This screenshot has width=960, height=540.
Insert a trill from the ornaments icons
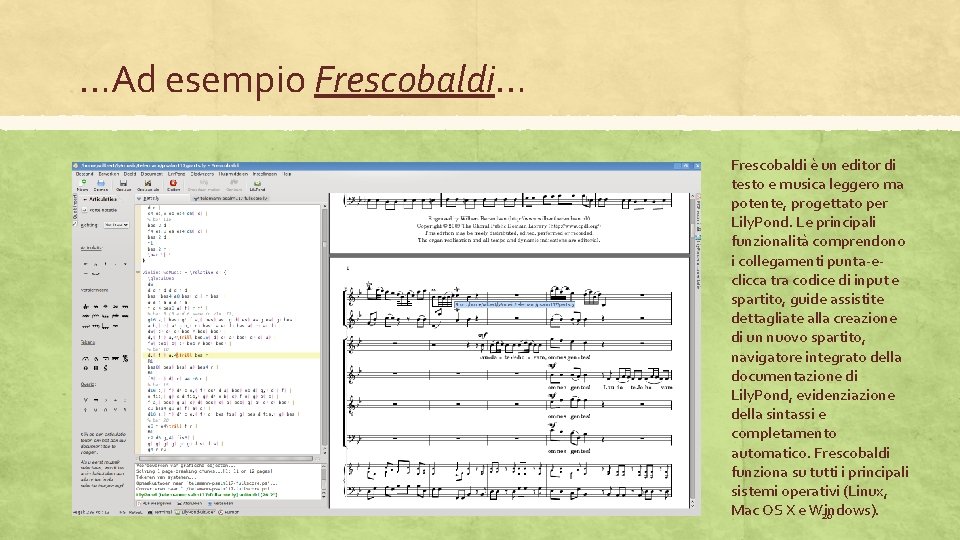pos(86,307)
